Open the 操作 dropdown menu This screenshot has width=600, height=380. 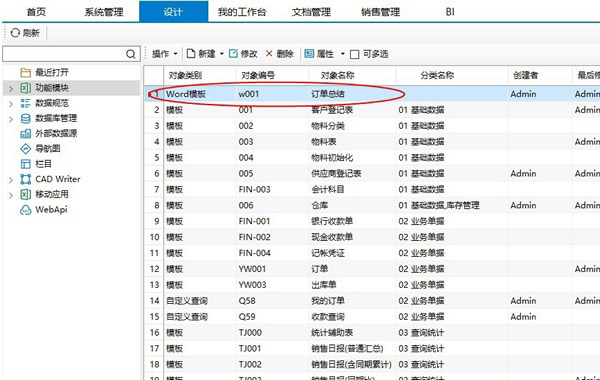(x=165, y=54)
